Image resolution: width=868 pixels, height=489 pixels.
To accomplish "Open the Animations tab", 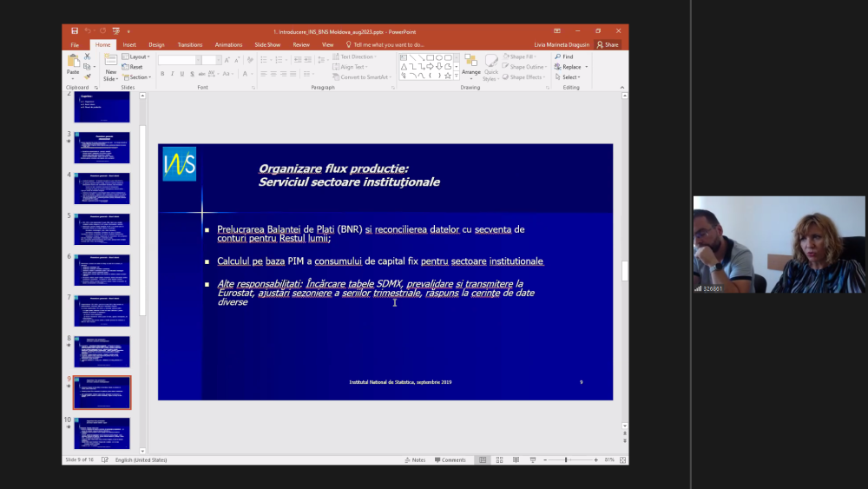I will tap(228, 45).
